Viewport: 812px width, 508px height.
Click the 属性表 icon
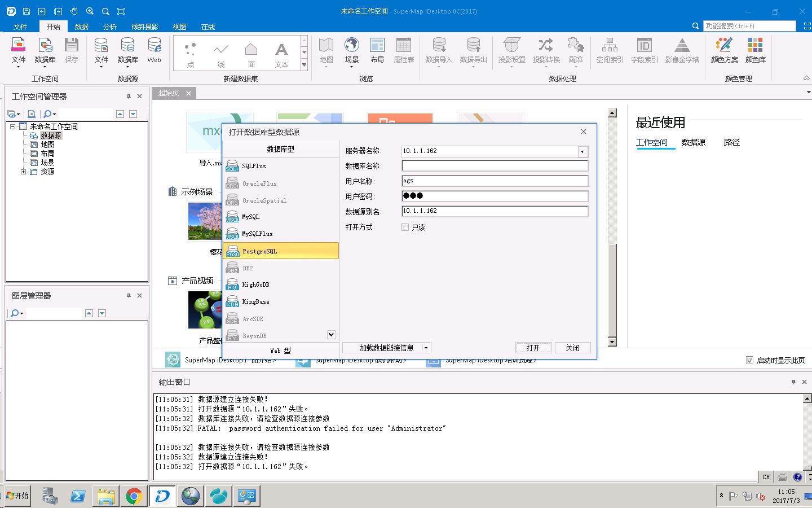click(404, 50)
